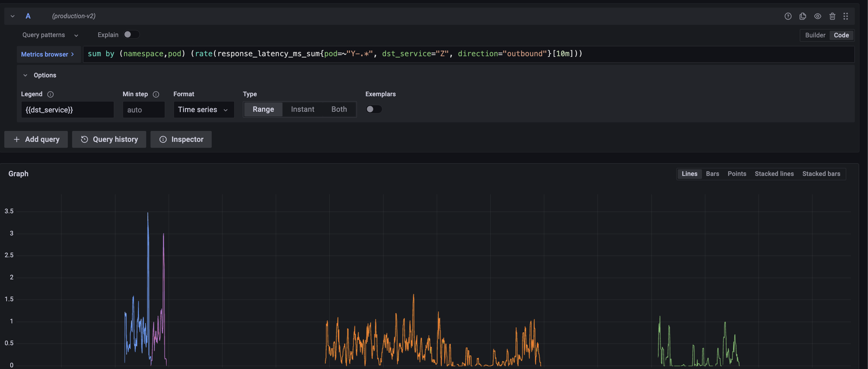
Task: Show the Legend info tooltip icon
Action: tap(51, 95)
